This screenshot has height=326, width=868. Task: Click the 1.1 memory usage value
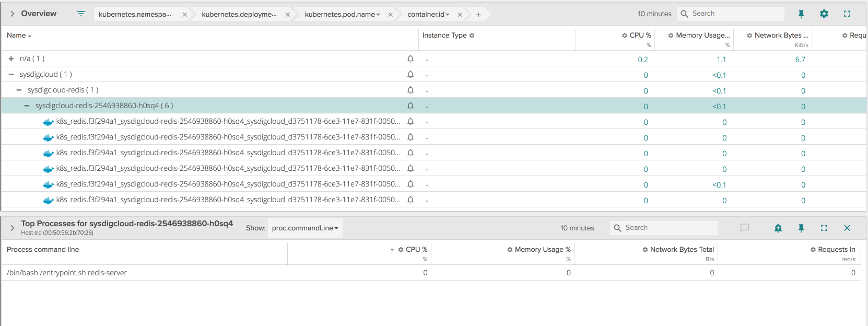click(721, 60)
